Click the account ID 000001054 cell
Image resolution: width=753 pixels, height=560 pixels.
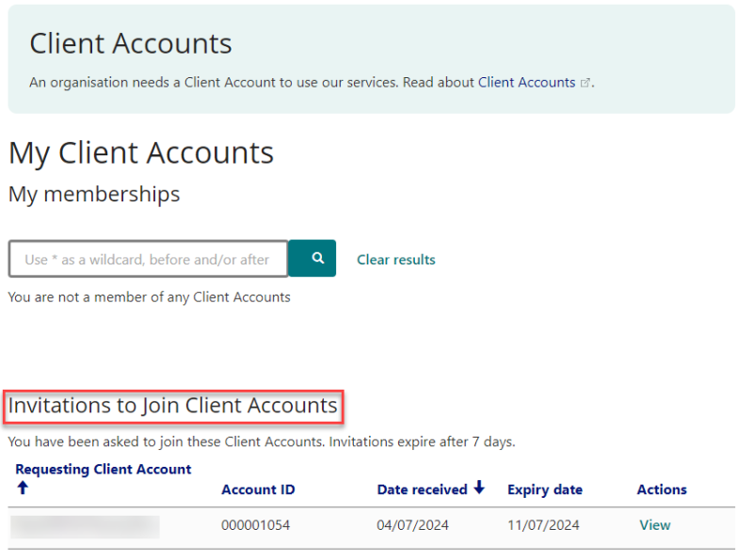256,525
